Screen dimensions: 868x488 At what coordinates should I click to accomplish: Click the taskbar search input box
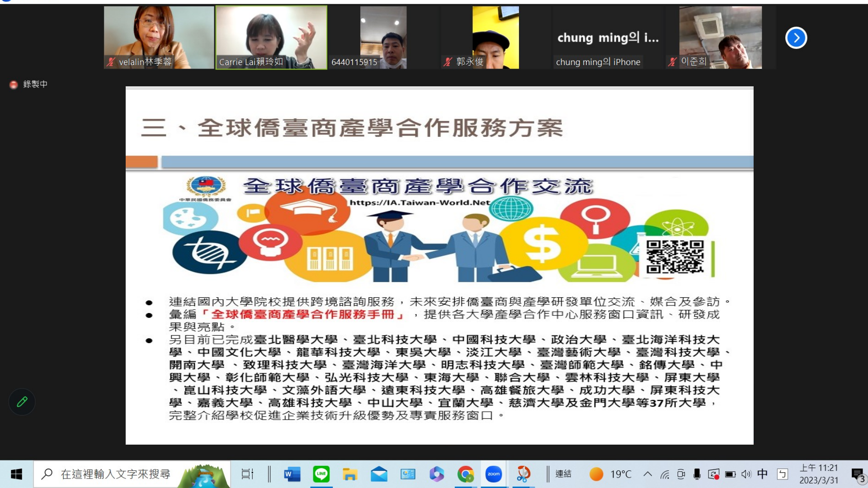[116, 474]
